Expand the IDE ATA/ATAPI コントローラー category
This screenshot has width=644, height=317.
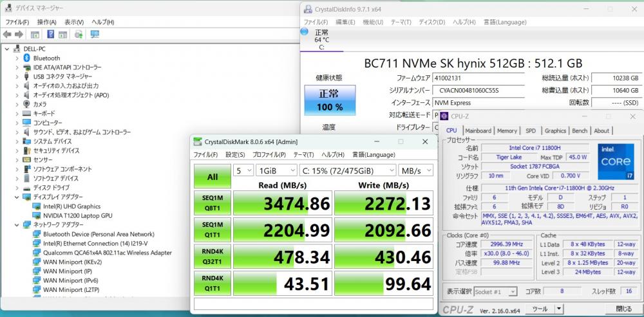[x=17, y=68]
